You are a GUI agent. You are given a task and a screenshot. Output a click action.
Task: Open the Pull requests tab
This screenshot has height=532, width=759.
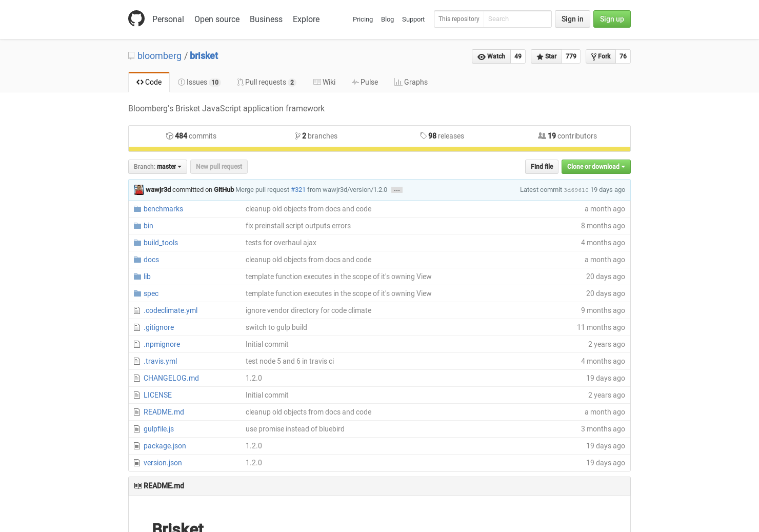[x=267, y=82]
